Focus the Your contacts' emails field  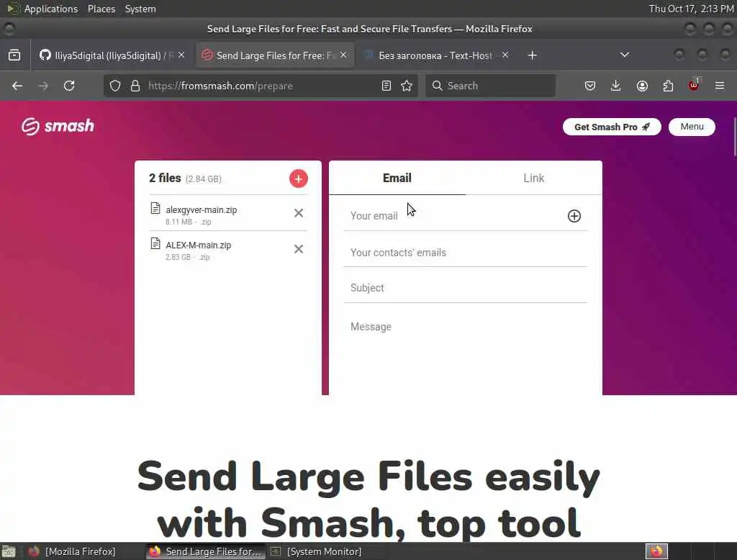(x=466, y=253)
